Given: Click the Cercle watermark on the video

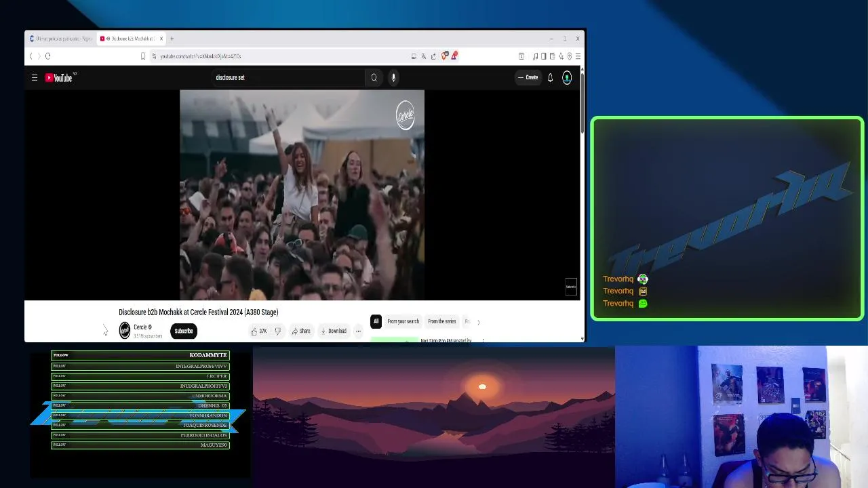Looking at the screenshot, I should 406,115.
